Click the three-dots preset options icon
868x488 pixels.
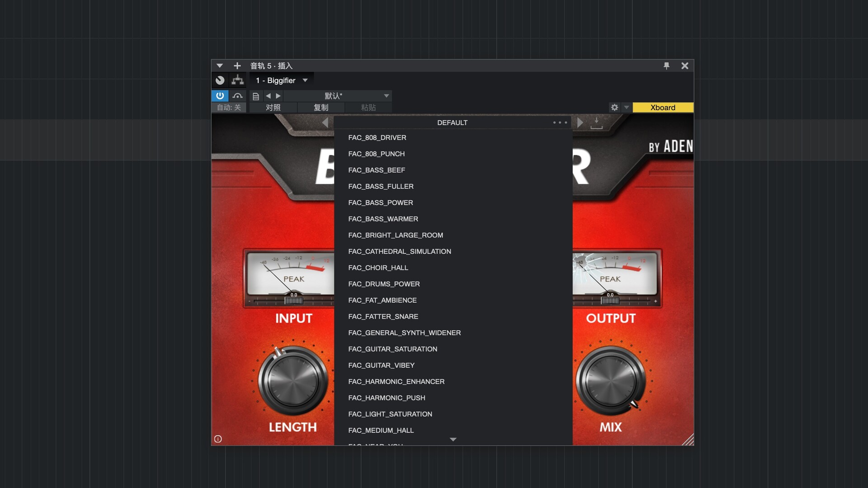tap(560, 122)
